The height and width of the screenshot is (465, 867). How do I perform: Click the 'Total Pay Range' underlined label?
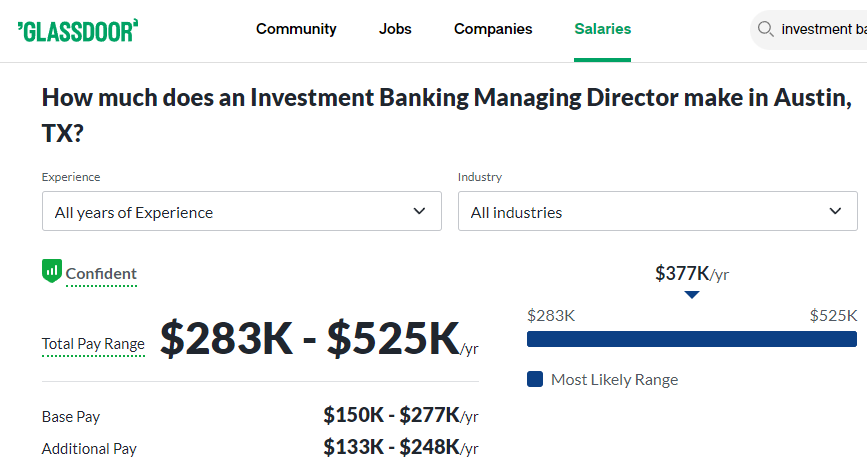[x=93, y=344]
